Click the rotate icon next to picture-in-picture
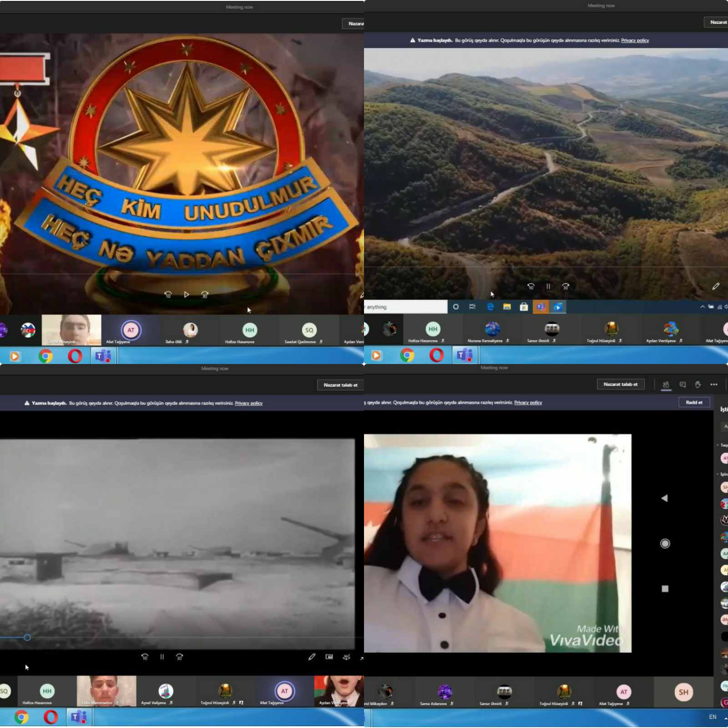The height and width of the screenshot is (728, 728). click(346, 657)
